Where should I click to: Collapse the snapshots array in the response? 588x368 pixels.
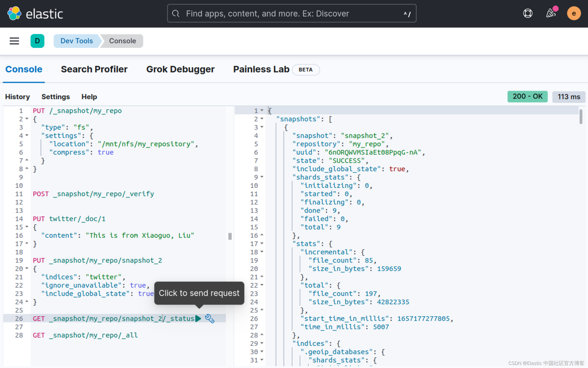(262, 119)
